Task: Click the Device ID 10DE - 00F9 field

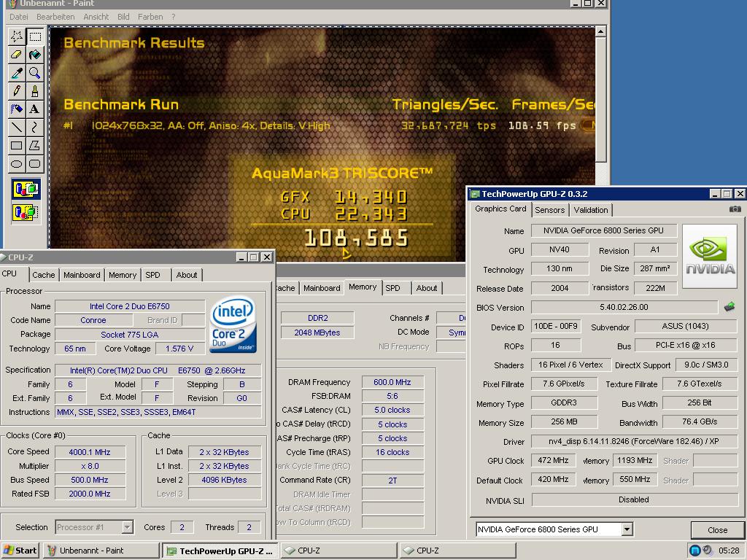Action: click(x=555, y=326)
